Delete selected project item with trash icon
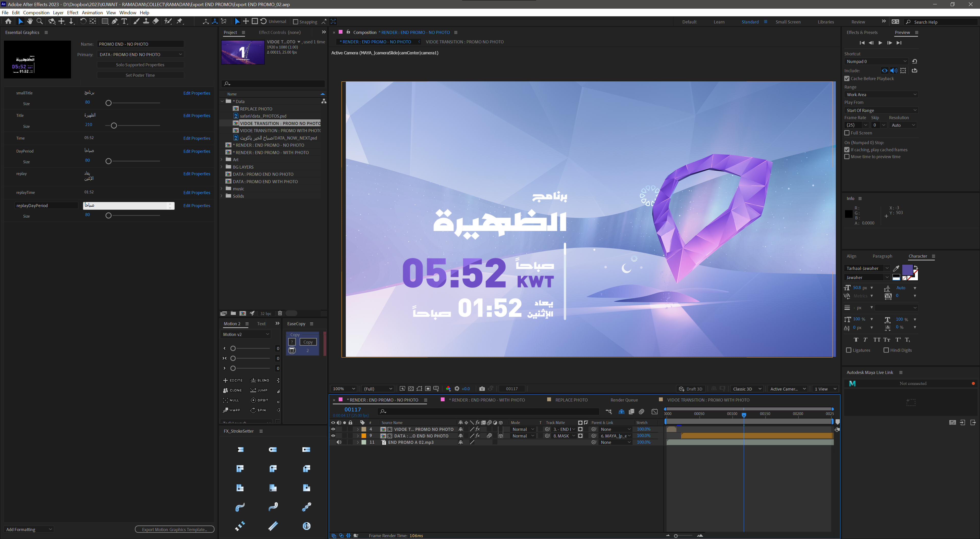980x539 pixels. (x=280, y=314)
